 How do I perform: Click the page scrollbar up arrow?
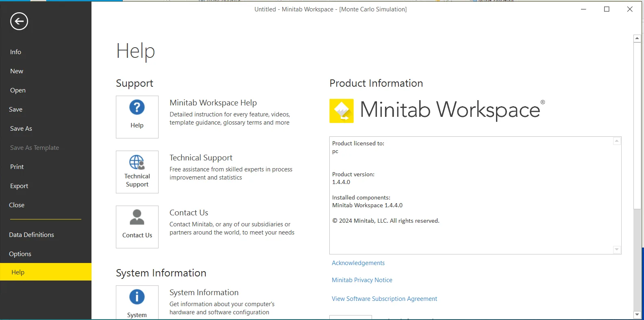coord(637,38)
